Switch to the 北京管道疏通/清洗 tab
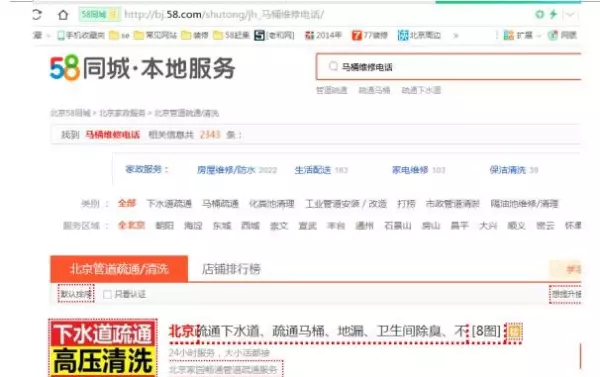The width and height of the screenshot is (600, 377). (x=119, y=269)
